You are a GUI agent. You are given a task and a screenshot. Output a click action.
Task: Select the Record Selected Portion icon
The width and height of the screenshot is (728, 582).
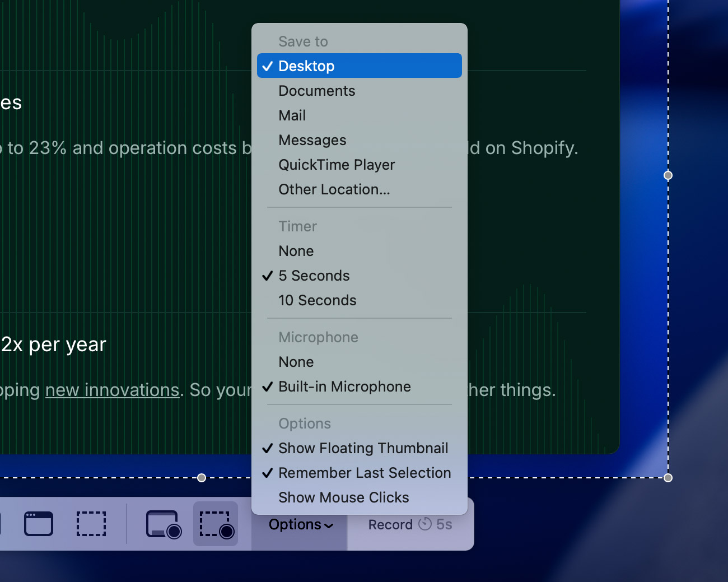(217, 524)
